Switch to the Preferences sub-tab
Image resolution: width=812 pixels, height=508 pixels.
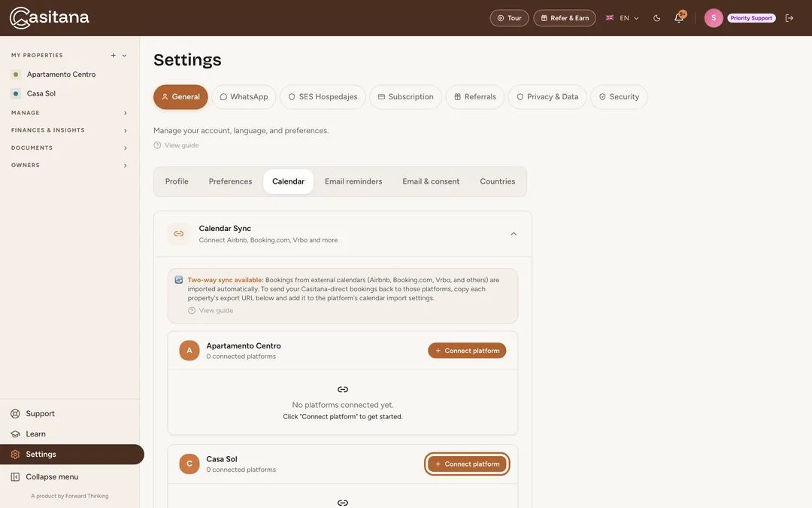(x=230, y=181)
